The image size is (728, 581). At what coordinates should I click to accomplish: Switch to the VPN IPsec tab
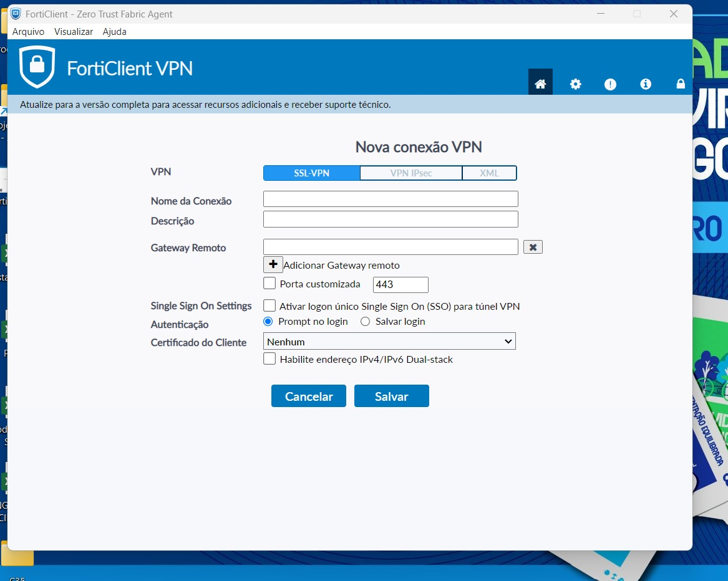point(411,173)
